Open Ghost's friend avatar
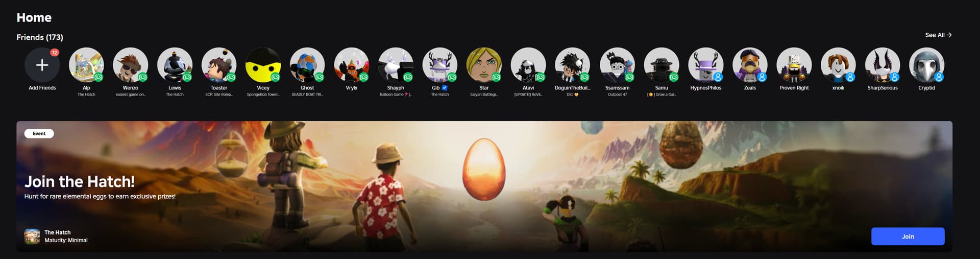Image resolution: width=980 pixels, height=259 pixels. 307,65
